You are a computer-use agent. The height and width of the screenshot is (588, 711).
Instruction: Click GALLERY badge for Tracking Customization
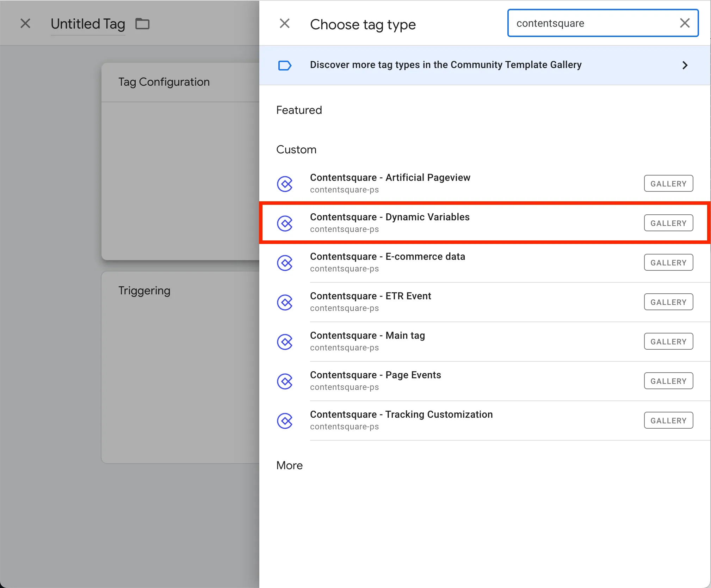click(x=668, y=421)
